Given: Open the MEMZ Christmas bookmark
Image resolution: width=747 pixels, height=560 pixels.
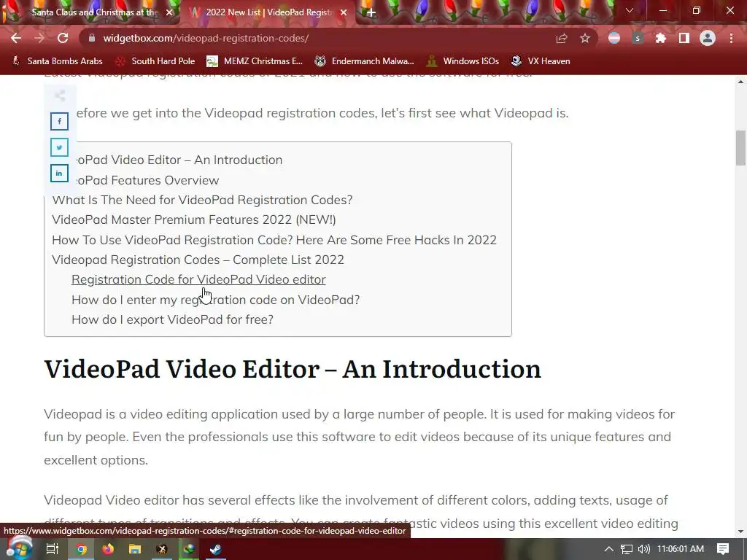Looking at the screenshot, I should [x=255, y=61].
